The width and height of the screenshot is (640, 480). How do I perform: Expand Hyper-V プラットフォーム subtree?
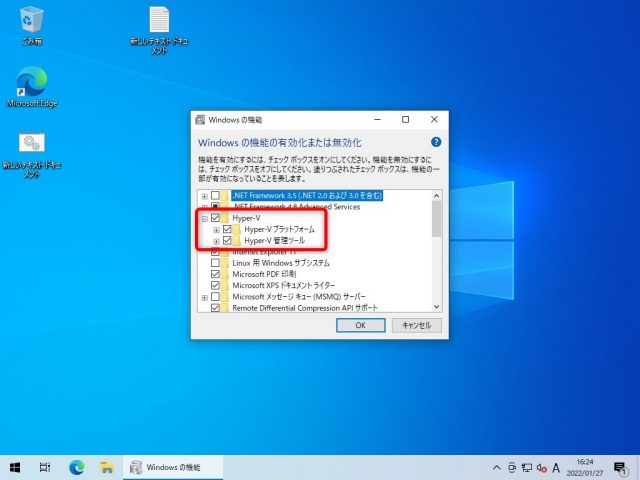(216, 230)
